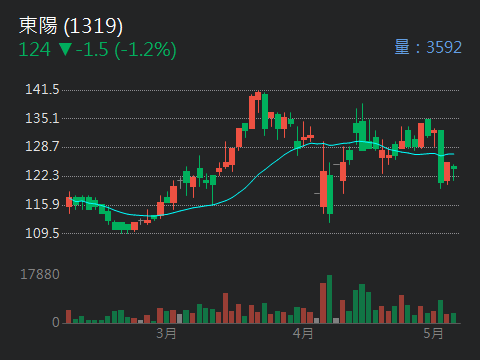Click the 122.3 price axis label
Viewport: 480px width, 360px height.
(42, 175)
